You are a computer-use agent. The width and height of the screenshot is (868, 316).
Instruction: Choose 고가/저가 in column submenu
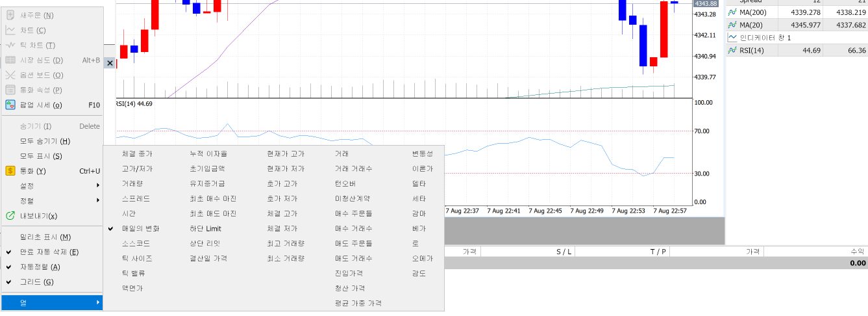pos(136,169)
